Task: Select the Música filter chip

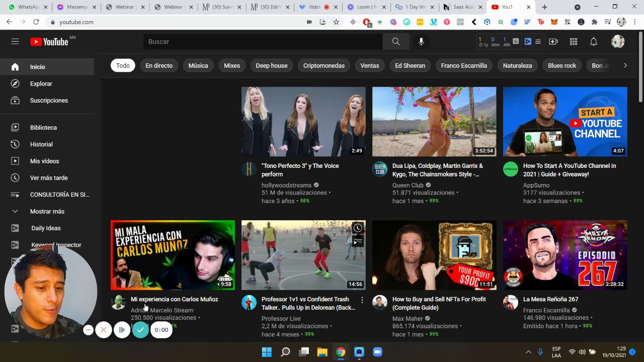Action: point(198,66)
